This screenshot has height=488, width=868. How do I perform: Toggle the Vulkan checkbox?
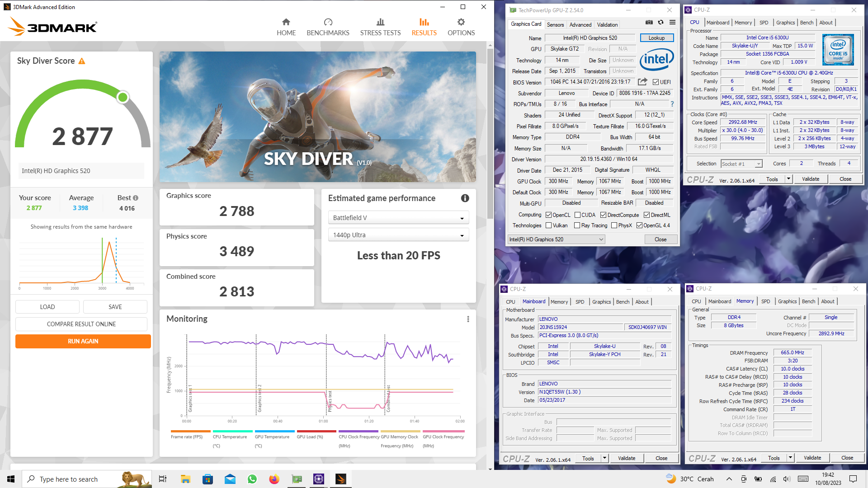548,225
